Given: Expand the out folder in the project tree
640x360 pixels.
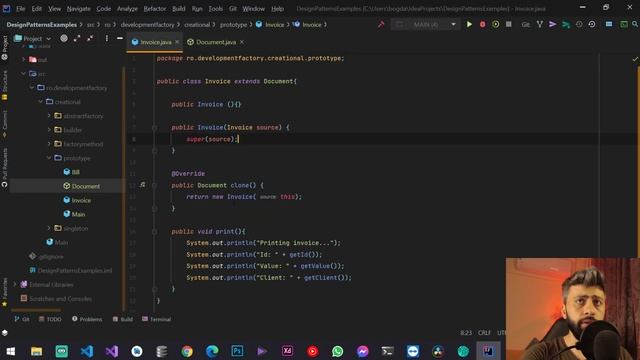Looking at the screenshot, I should coord(23,60).
